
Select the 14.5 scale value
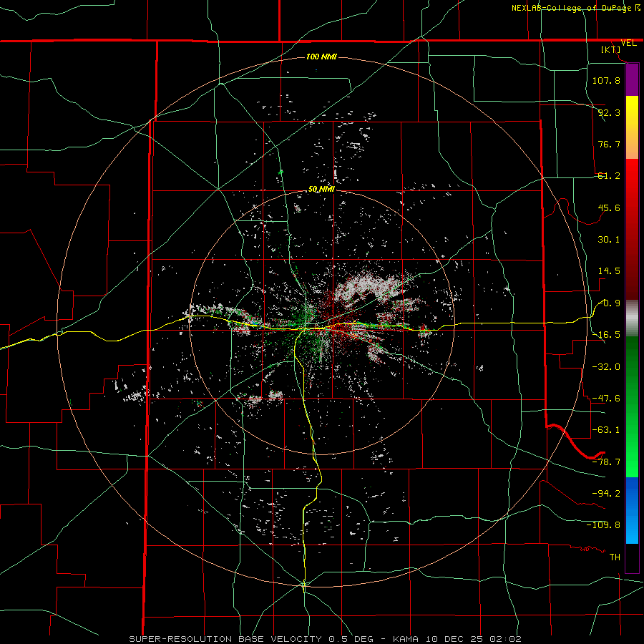(609, 271)
